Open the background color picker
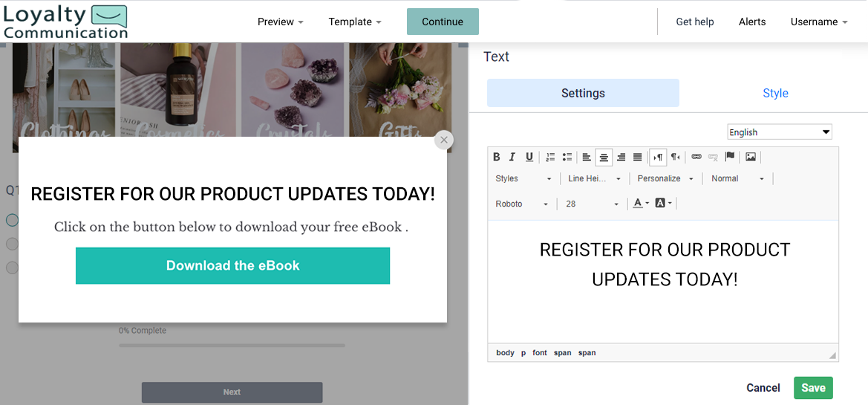This screenshot has height=405, width=868. 663,204
